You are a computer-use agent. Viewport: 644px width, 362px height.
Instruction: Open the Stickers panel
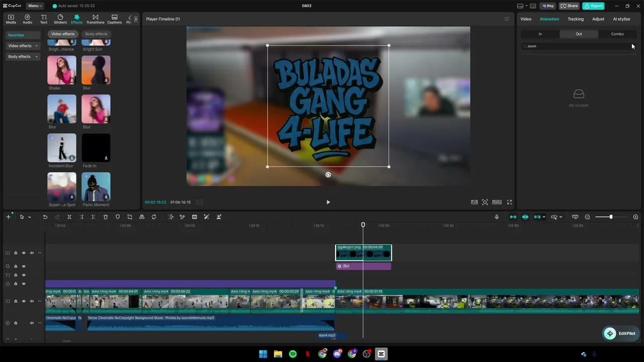click(60, 19)
